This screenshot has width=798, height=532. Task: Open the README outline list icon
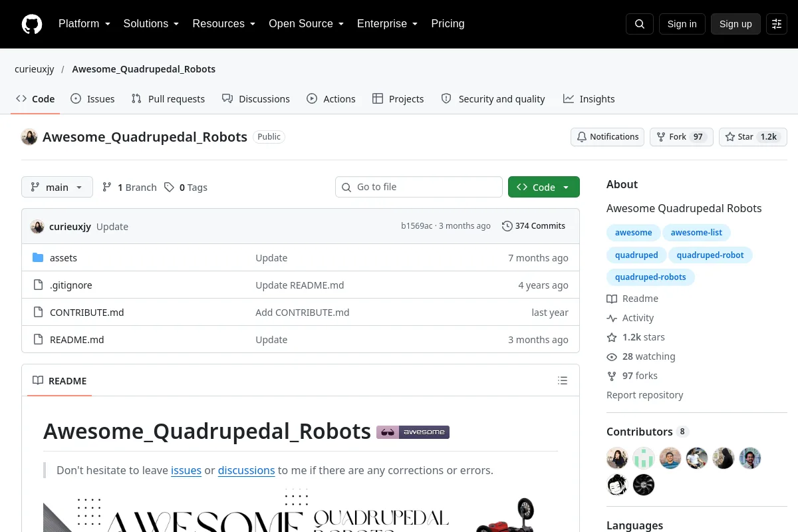(563, 381)
